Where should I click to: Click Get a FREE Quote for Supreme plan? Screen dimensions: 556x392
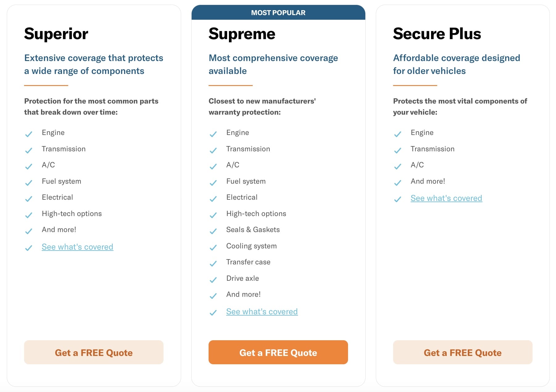pyautogui.click(x=278, y=352)
